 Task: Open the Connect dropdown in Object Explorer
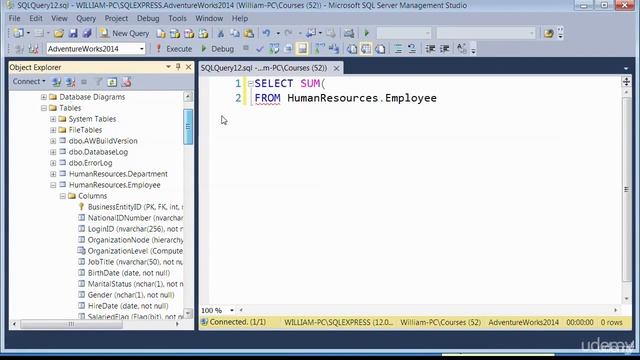click(29, 82)
